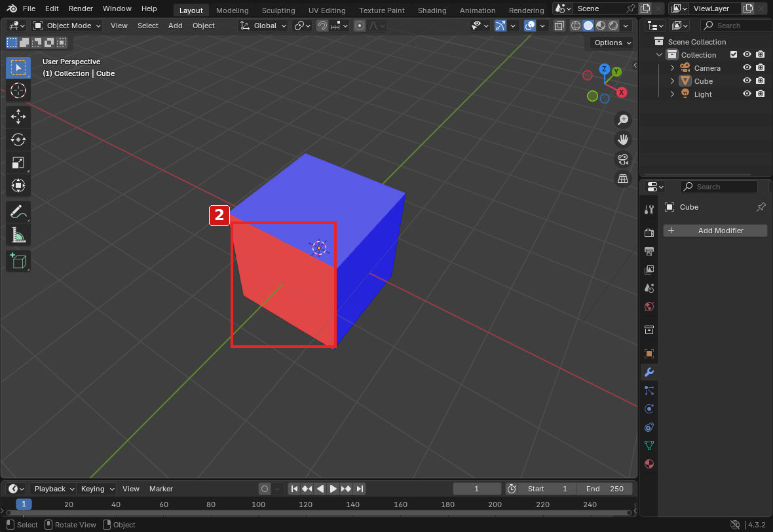This screenshot has width=773, height=532.
Task: Open the Playback dropdown in timeline
Action: 53,489
